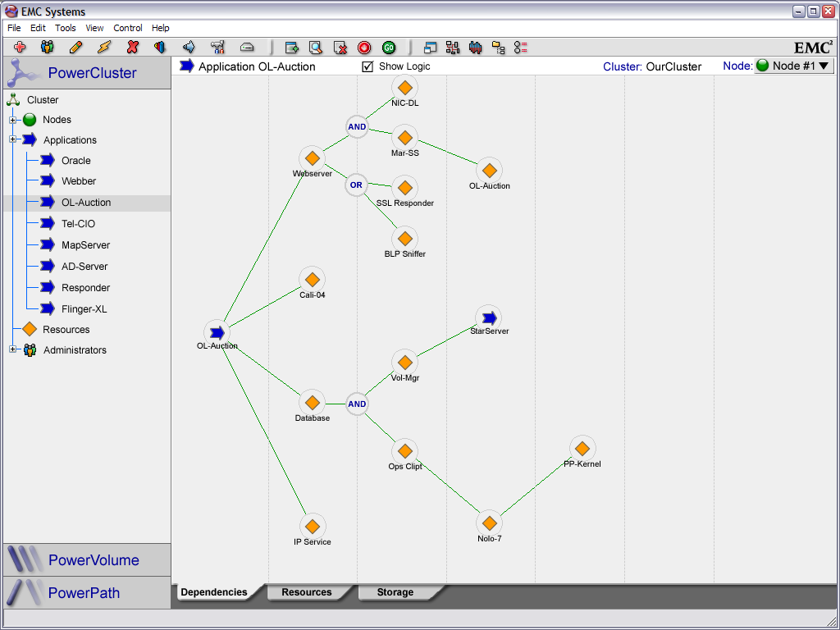Select the Nolo-7 resource node
840x630 pixels.
coord(489,523)
